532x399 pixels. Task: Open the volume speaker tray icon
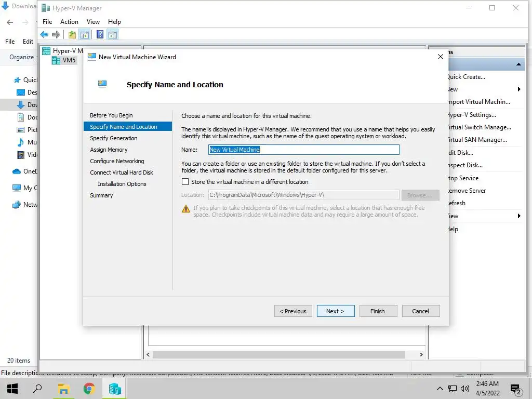(465, 389)
